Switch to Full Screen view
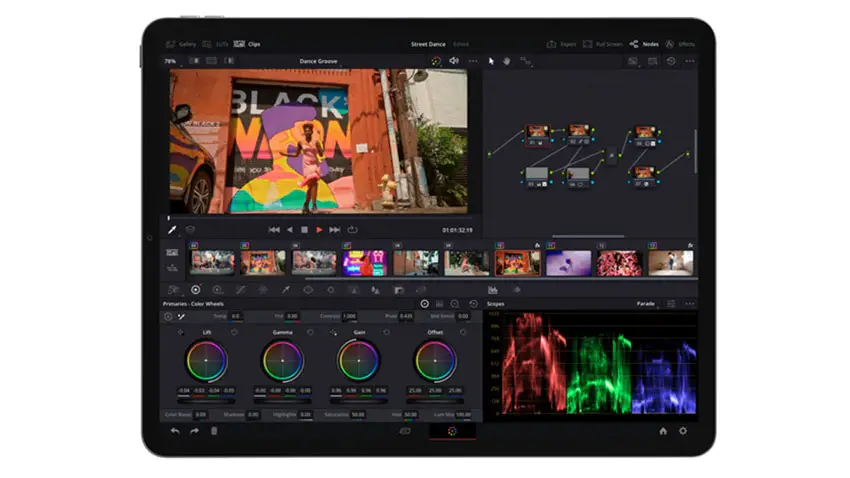Image resolution: width=850 pixels, height=478 pixels. pos(602,44)
